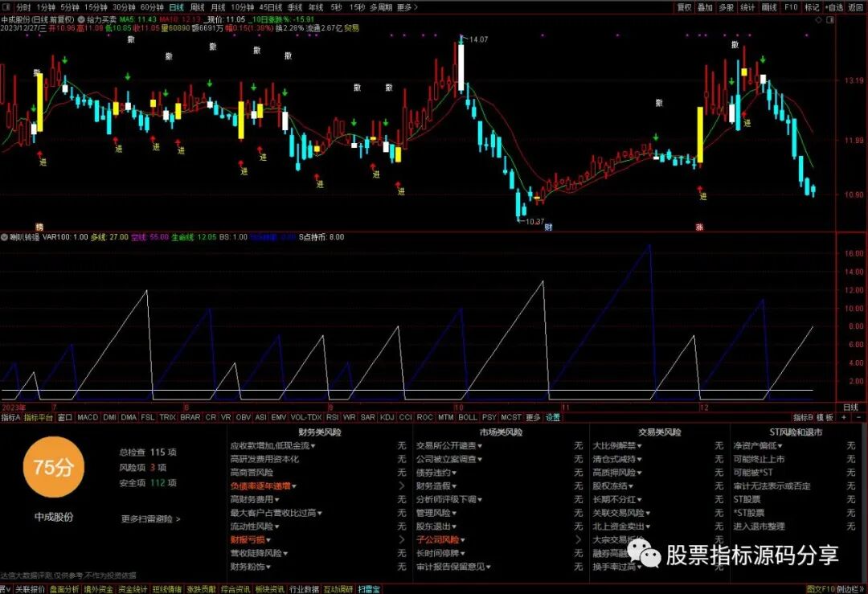Open settings gear beside 给力买卖 indicator
This screenshot has width=868, height=594.
click(81, 19)
